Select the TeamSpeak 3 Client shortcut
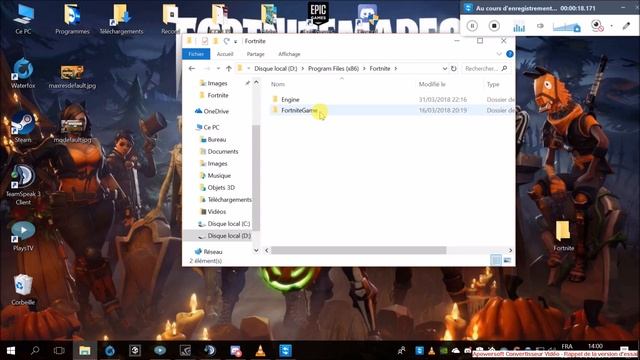This screenshot has width=640, height=360. click(23, 185)
